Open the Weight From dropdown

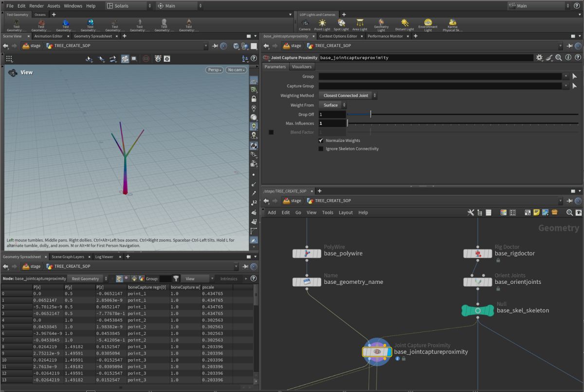[x=332, y=105]
